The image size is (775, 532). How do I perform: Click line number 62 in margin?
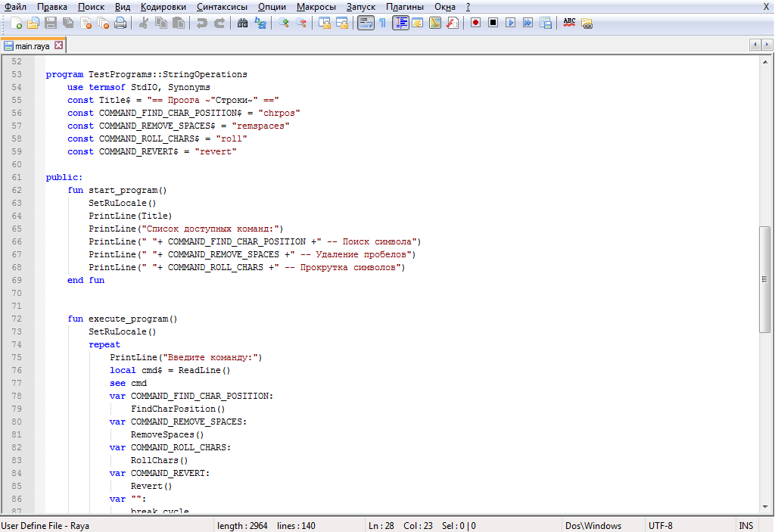pos(17,190)
